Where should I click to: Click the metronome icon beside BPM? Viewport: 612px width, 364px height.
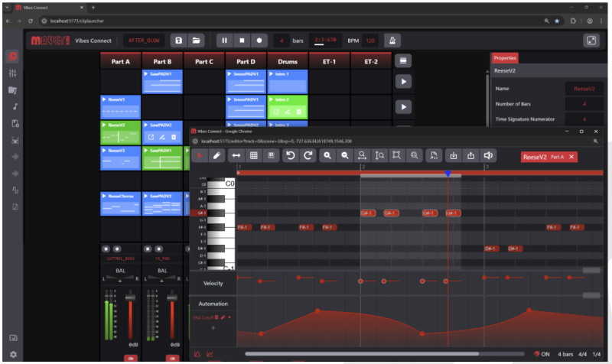point(392,40)
